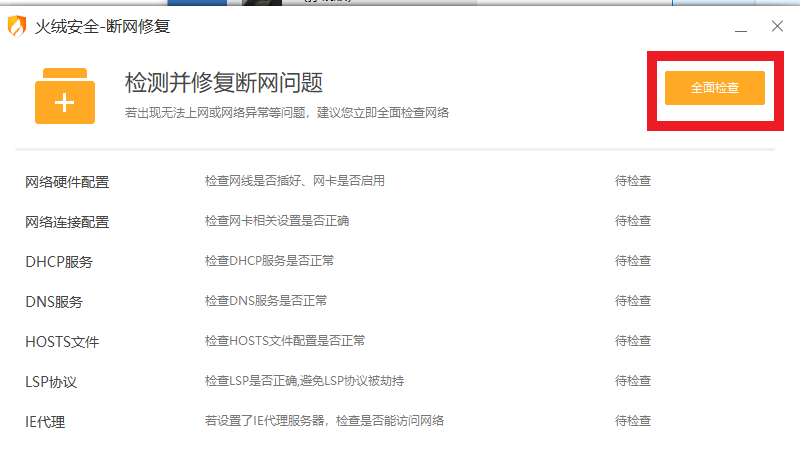Screen dimensions: 800x450
Task: Click 待检查 status beside DNS服务
Action: [633, 301]
